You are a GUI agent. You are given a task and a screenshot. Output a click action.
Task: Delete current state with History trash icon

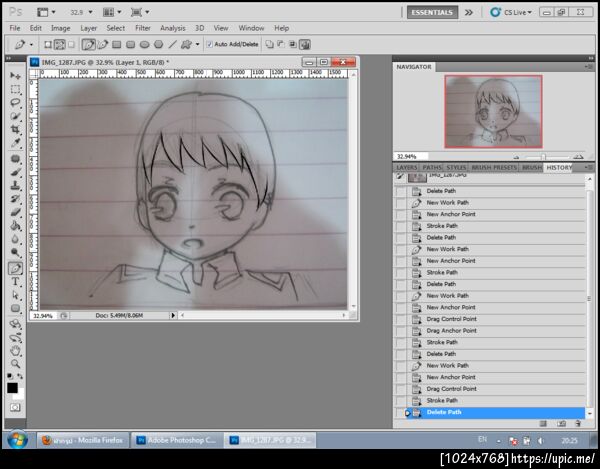click(x=578, y=423)
